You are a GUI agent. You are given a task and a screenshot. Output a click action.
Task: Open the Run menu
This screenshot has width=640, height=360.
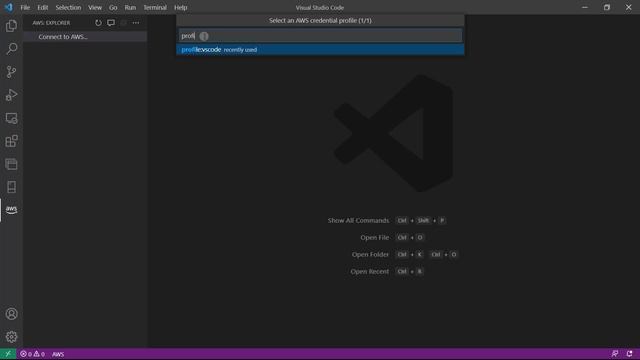[x=130, y=7]
